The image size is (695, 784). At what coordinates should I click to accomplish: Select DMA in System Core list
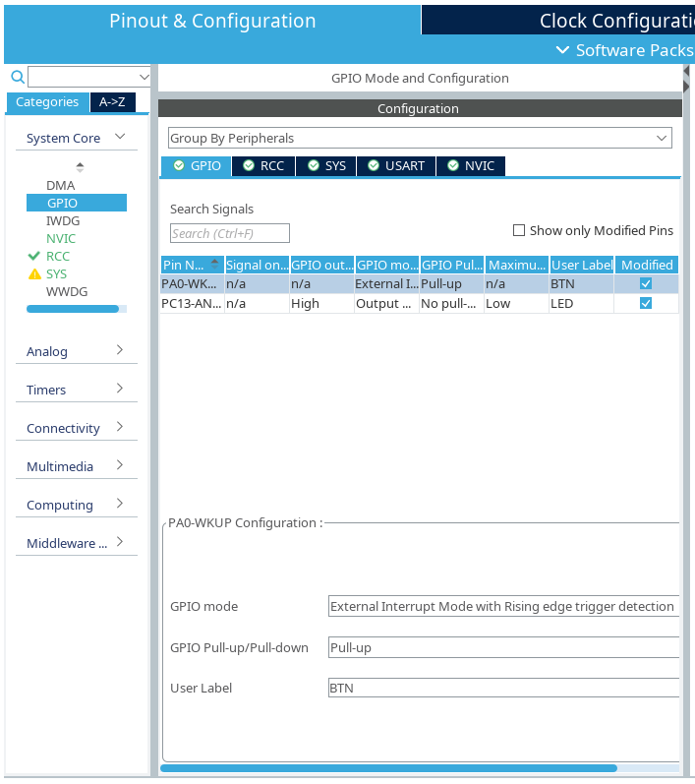pyautogui.click(x=61, y=186)
